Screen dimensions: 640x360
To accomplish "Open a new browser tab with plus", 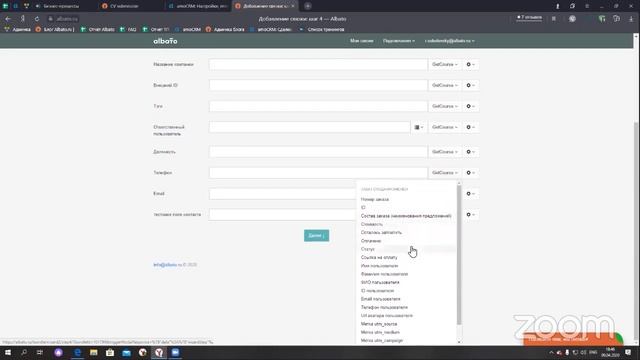I will pyautogui.click(x=308, y=6).
